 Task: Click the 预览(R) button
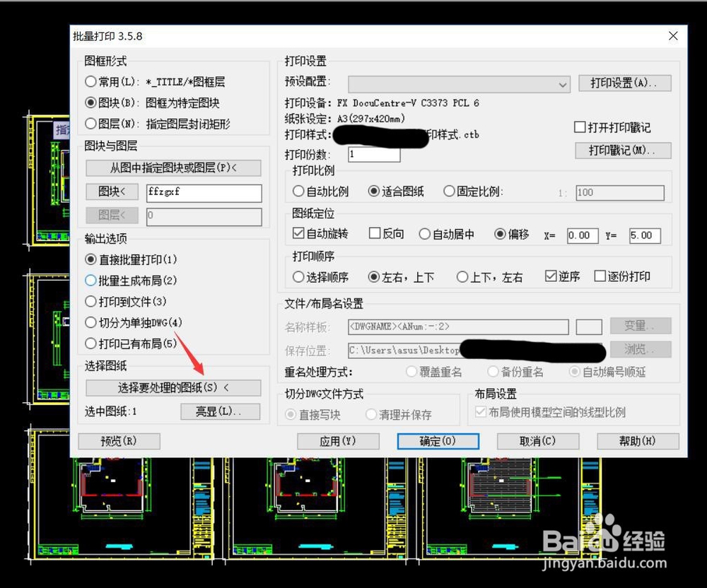[119, 441]
